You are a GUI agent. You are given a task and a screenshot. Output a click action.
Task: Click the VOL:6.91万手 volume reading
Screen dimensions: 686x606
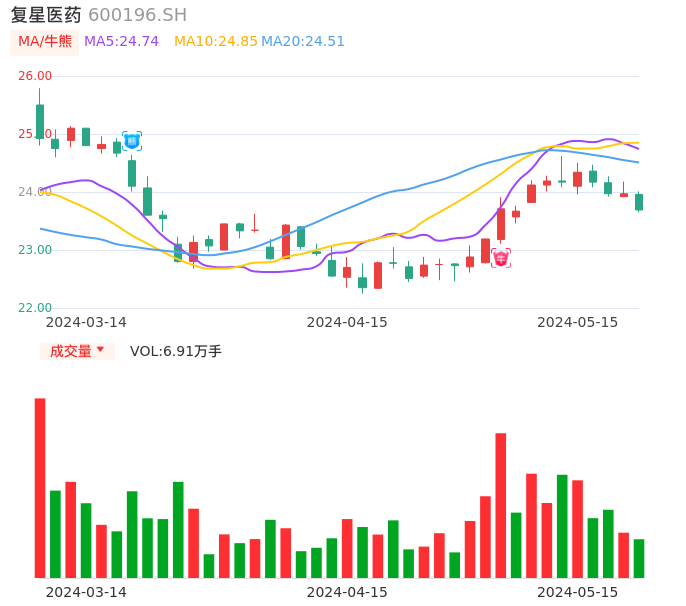175,351
